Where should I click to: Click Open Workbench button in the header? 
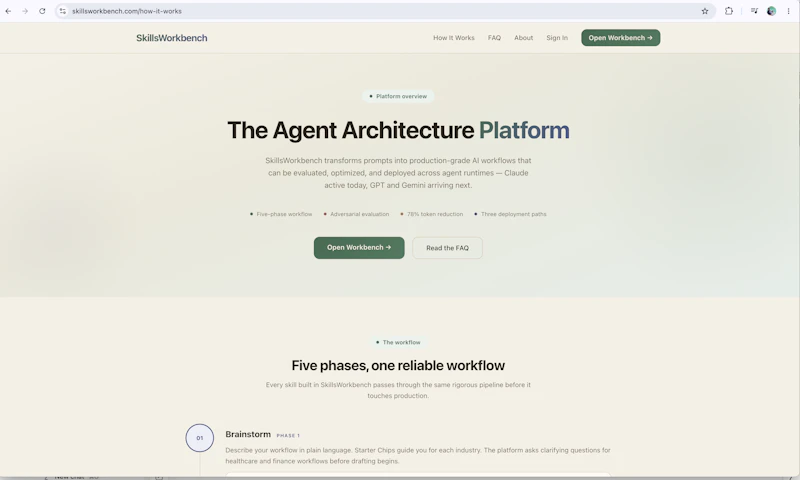click(620, 38)
